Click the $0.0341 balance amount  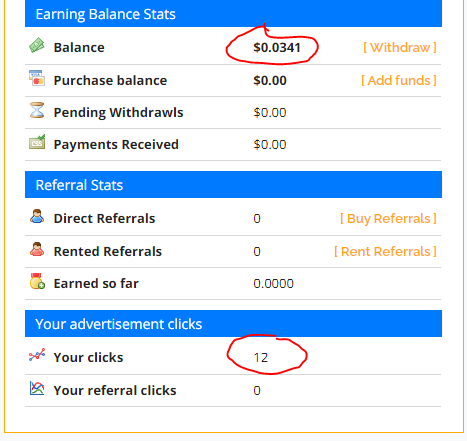[277, 48]
